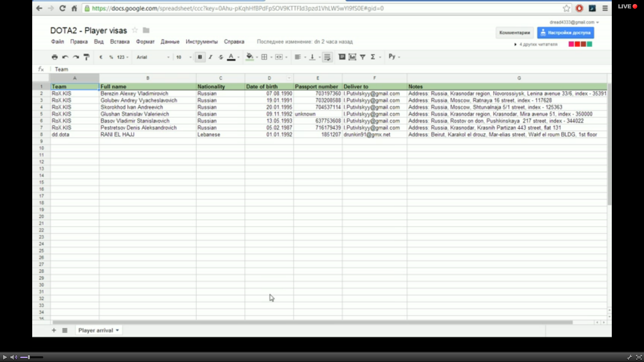Toggle the wrap text button
Viewport: 644px width, 362px height.
[x=327, y=57]
